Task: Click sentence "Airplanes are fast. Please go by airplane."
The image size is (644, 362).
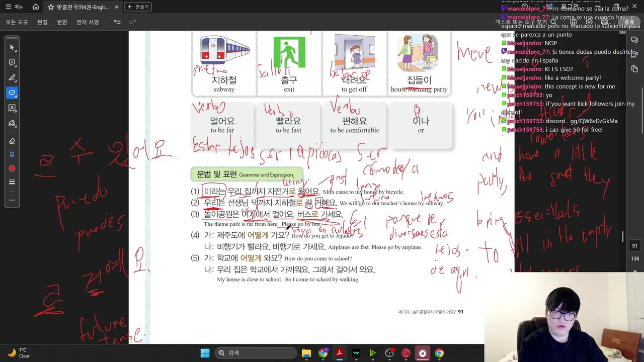Action: (375, 247)
